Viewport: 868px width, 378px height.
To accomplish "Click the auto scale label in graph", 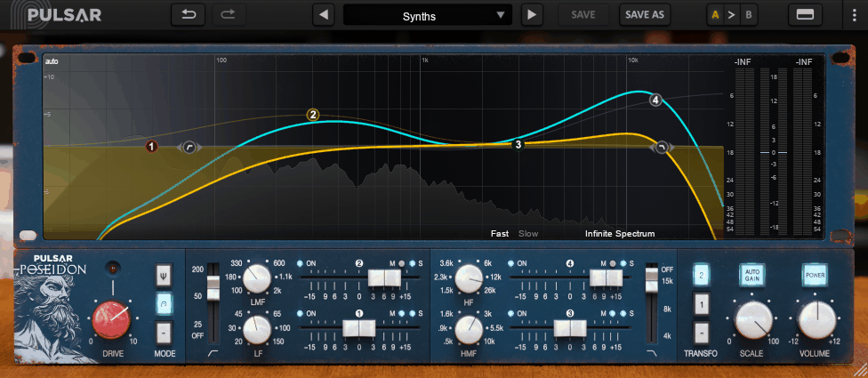I will tap(52, 61).
